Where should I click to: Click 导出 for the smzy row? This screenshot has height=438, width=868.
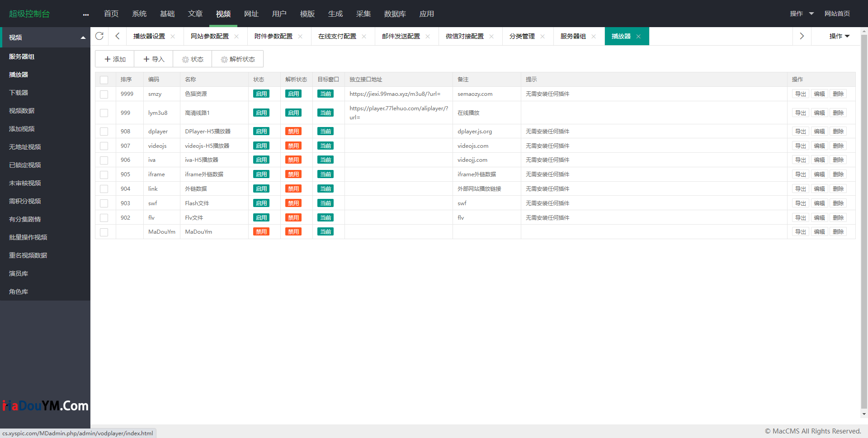point(801,94)
